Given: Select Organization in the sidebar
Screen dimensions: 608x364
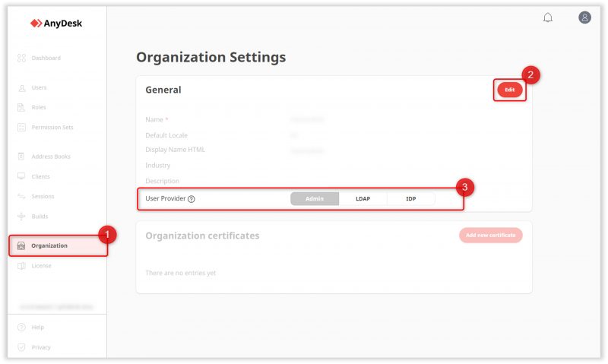Looking at the screenshot, I should click(58, 245).
